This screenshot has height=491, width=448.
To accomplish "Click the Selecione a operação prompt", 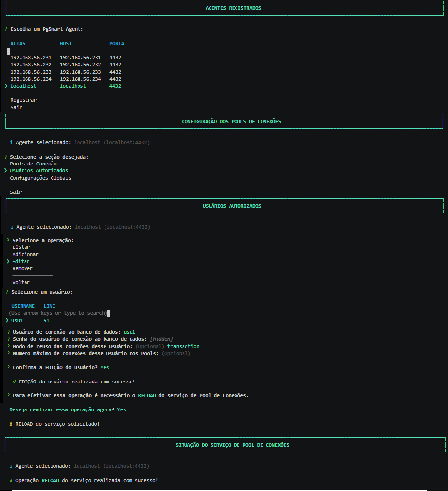I will (43, 241).
